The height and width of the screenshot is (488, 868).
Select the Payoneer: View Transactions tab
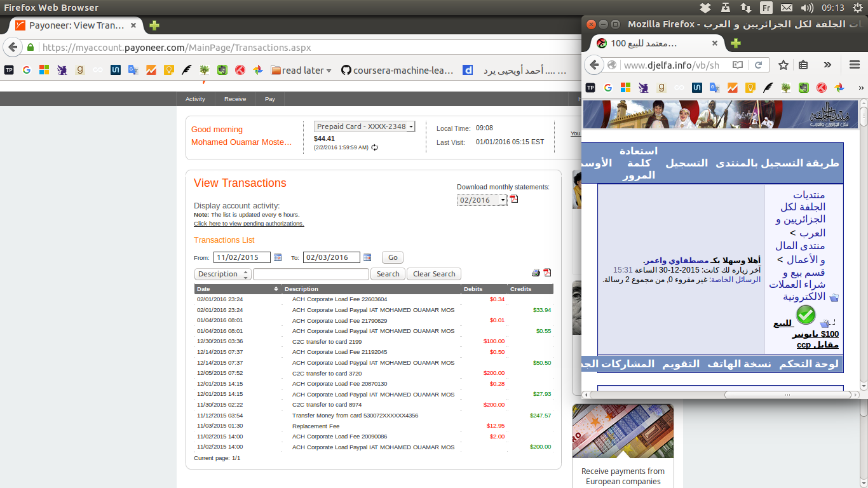click(x=77, y=26)
